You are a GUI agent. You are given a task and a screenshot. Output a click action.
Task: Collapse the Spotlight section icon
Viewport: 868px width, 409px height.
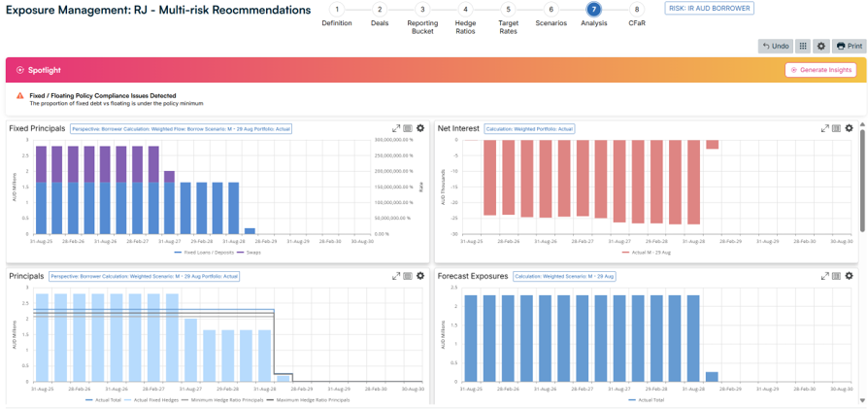coord(20,70)
